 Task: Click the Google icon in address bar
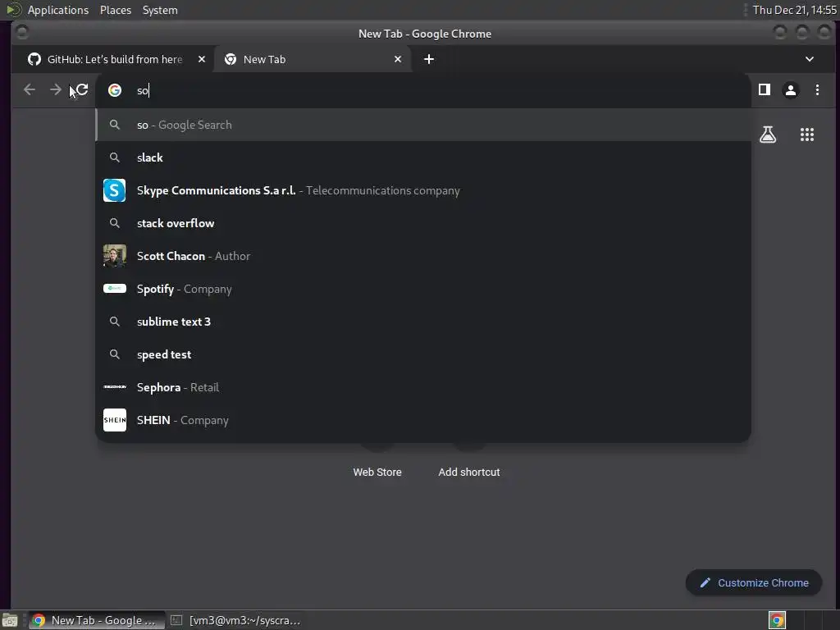[115, 90]
